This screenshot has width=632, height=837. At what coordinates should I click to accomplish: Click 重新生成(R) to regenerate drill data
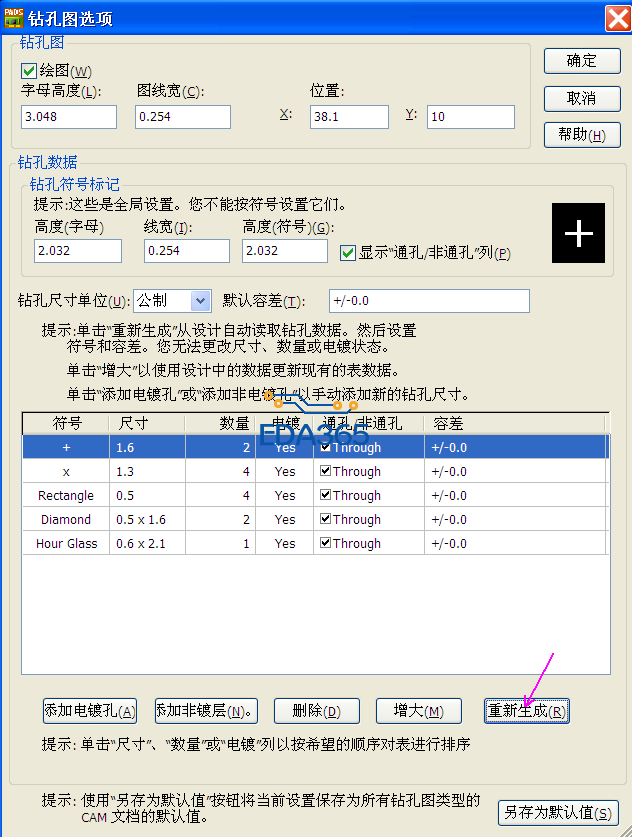point(527,711)
